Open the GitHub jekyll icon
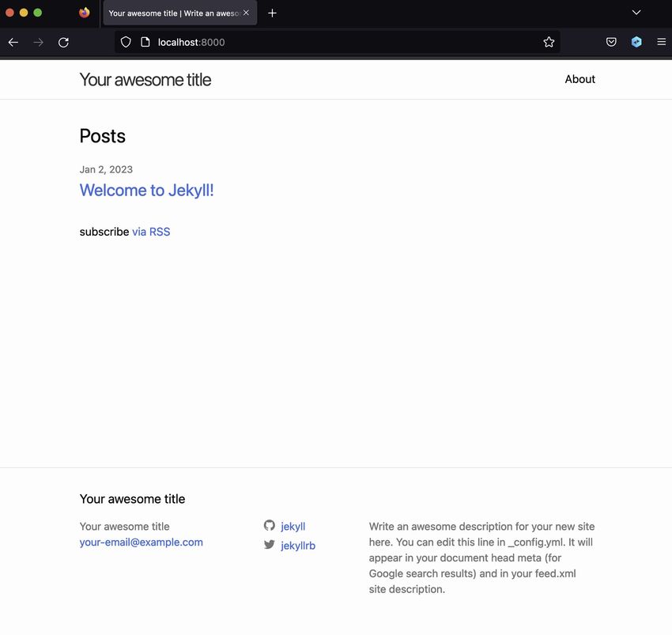 pyautogui.click(x=269, y=525)
